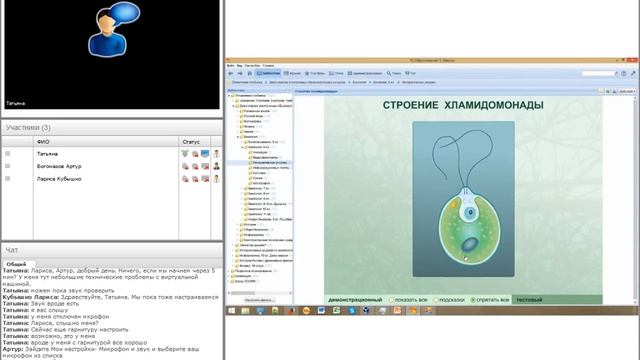Expand the Русский язык tree node
The height and width of the screenshot is (360, 640).
[x=238, y=116]
